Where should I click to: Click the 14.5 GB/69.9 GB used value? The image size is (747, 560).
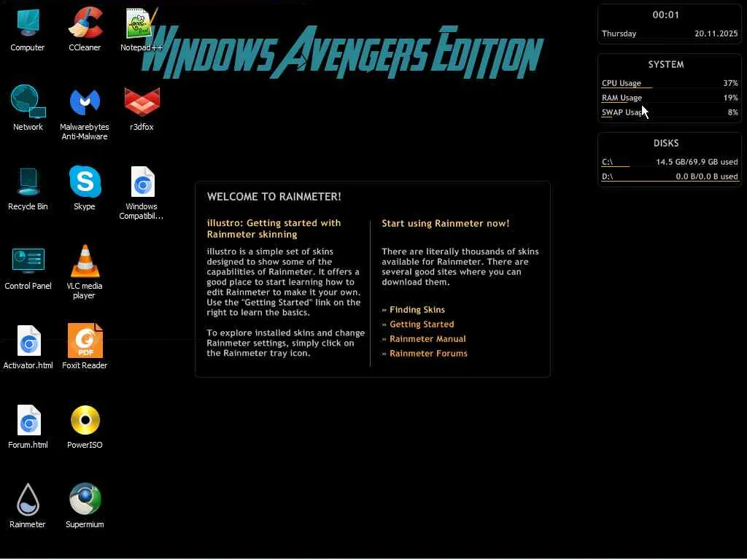697,162
